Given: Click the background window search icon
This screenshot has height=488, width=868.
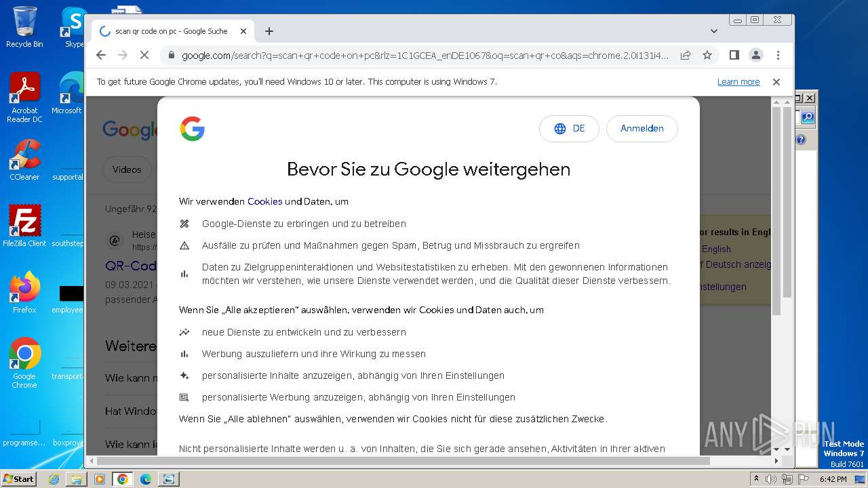Looking at the screenshot, I should (807, 117).
